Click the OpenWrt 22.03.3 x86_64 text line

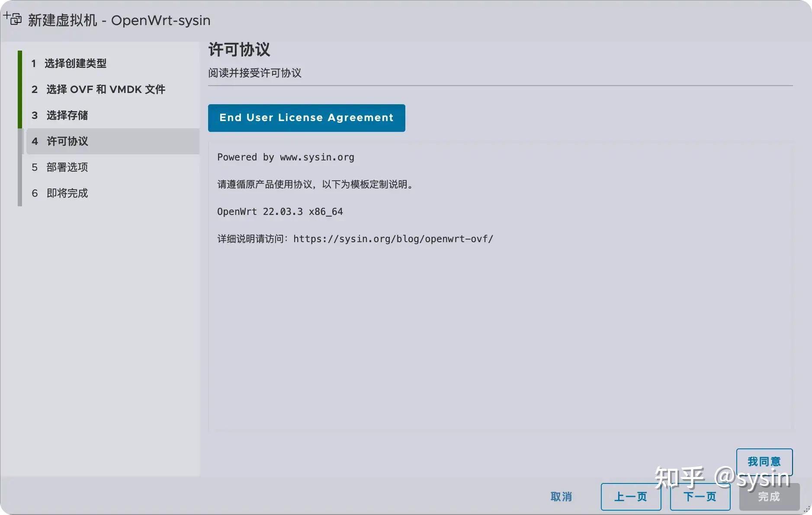(x=279, y=211)
